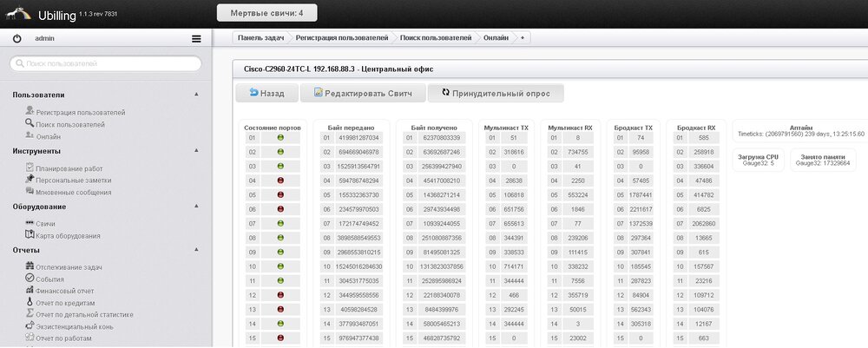This screenshot has width=868, height=348.
Task: Focus the Поиск пользователей search field
Action: click(x=105, y=63)
